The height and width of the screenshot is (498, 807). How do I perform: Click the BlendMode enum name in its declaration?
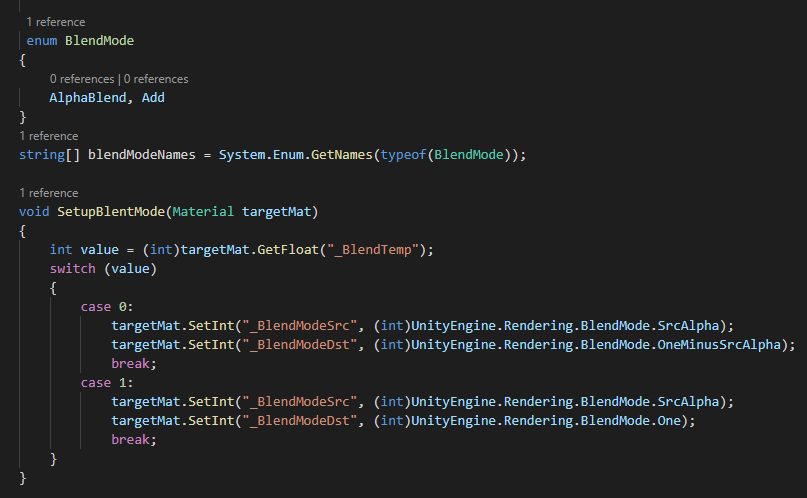99,41
